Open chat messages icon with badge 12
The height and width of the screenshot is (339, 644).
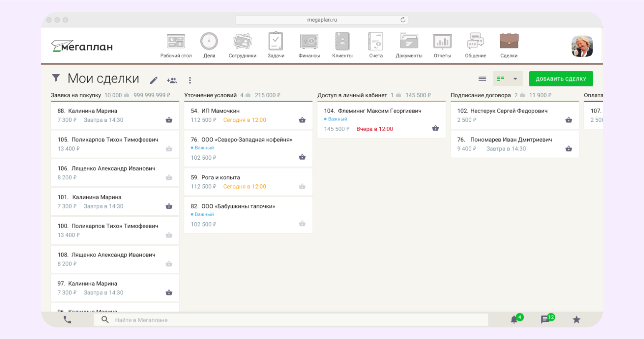click(x=545, y=320)
